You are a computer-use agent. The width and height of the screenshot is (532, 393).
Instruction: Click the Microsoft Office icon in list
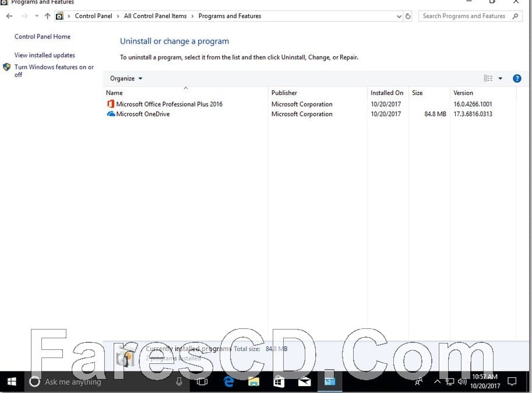pyautogui.click(x=111, y=104)
